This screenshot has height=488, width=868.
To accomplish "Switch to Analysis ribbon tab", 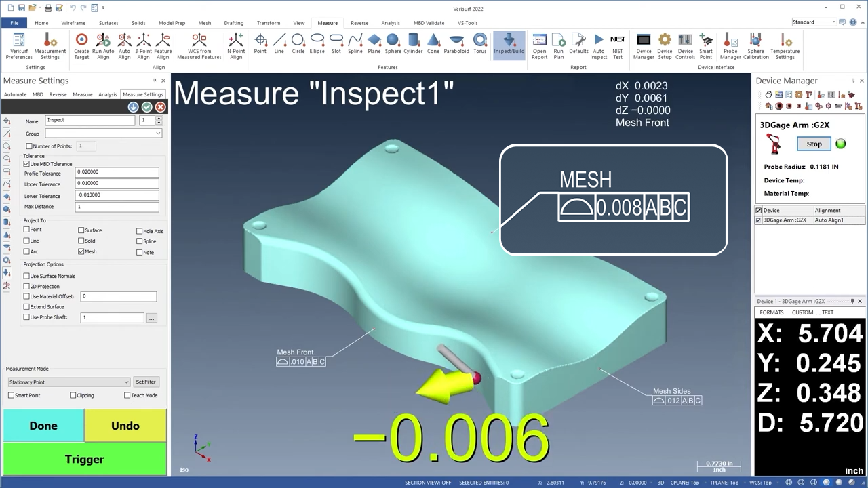I will [x=391, y=23].
